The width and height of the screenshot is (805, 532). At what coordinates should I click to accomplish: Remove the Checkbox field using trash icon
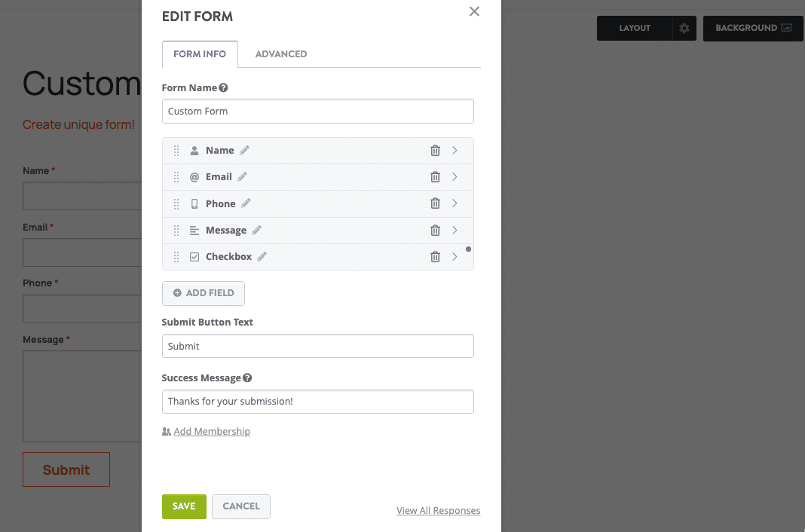435,257
